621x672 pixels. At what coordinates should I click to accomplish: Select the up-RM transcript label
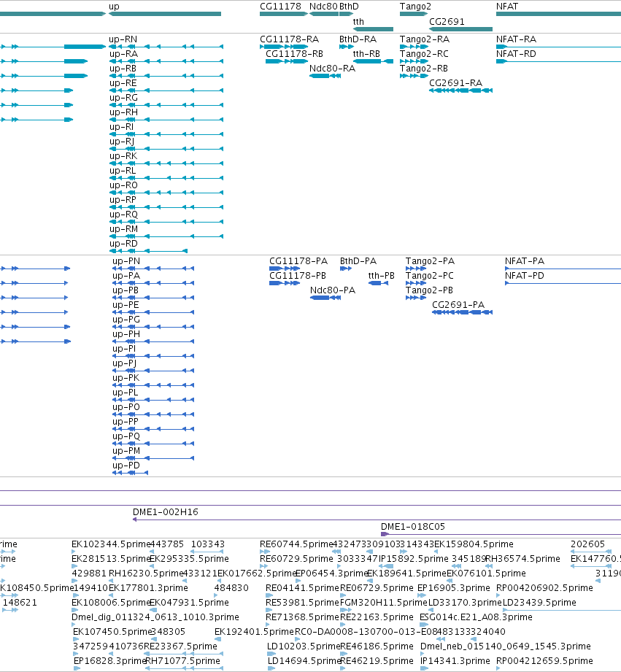pos(124,228)
